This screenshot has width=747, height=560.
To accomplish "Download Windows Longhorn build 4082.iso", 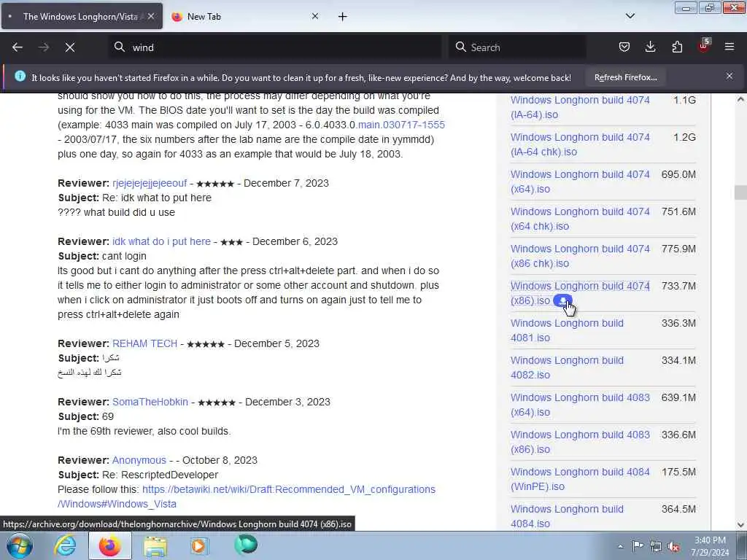I will tap(567, 367).
